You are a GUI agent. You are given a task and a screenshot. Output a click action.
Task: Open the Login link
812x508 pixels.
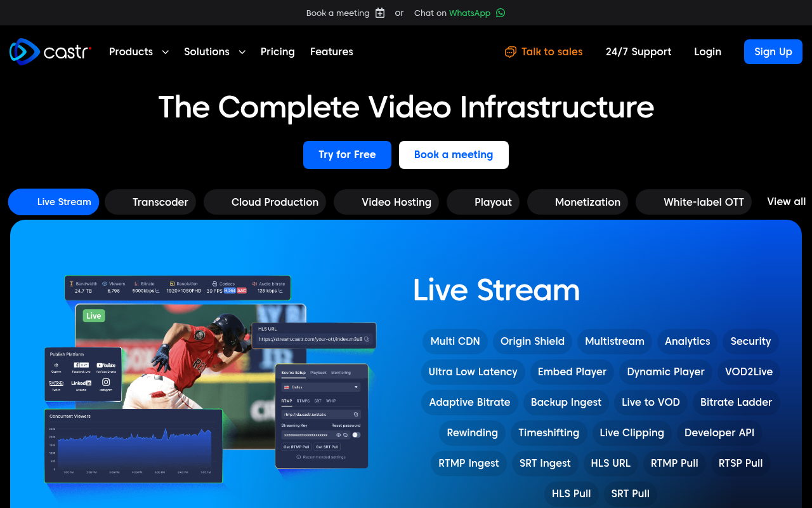pyautogui.click(x=707, y=52)
